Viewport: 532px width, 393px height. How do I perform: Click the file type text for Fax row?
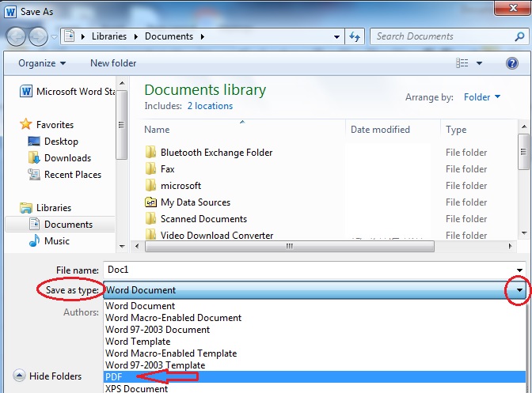(x=466, y=169)
